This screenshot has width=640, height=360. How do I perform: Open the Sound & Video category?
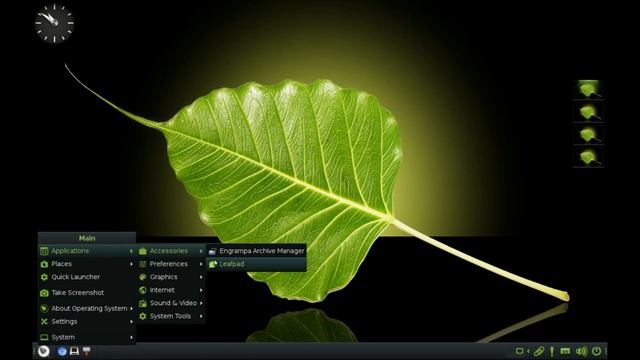coord(171,303)
